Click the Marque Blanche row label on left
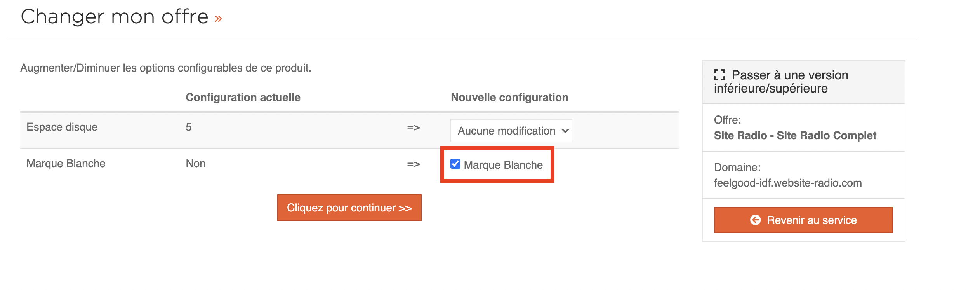This screenshot has height=290, width=980. point(66,163)
